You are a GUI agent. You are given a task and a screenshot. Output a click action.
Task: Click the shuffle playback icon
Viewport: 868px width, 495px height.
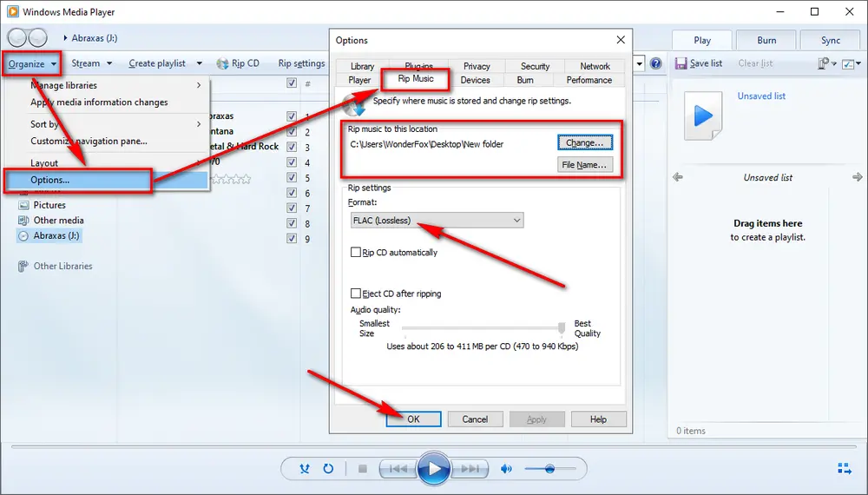[x=305, y=469]
